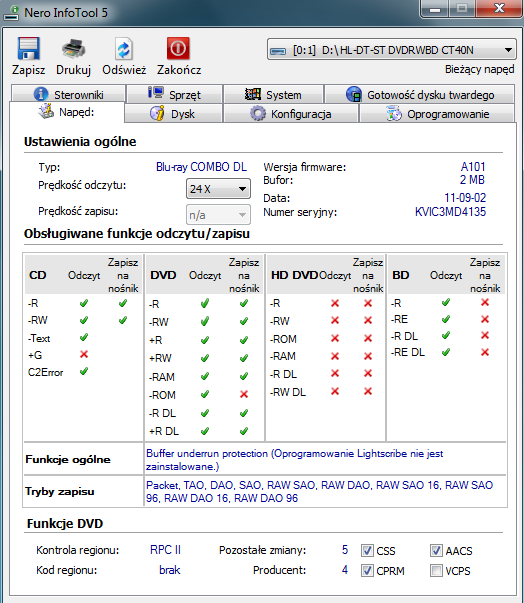Screen dimensions: 524x603
Task: Switch to the Sprzęt tab
Action: pyautogui.click(x=175, y=94)
